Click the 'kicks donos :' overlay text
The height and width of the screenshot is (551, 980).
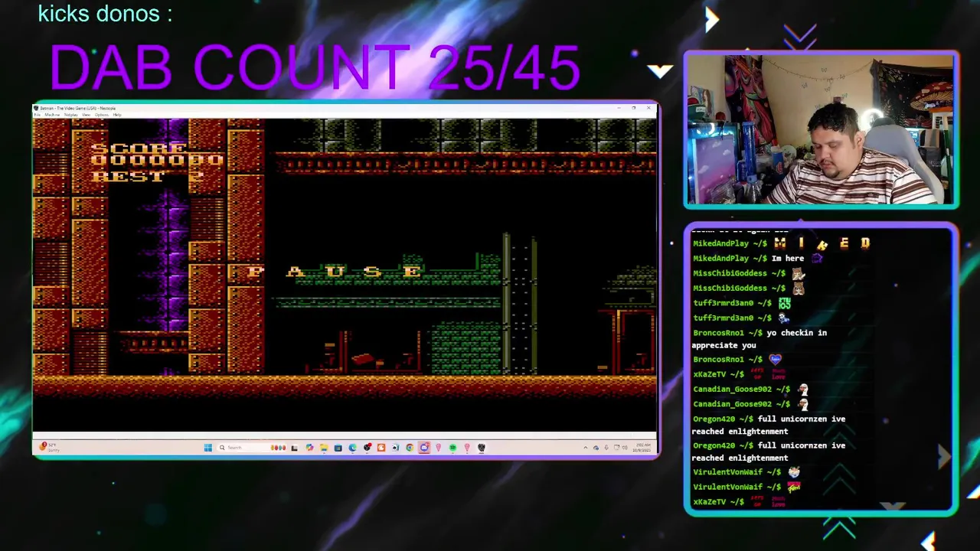[105, 13]
